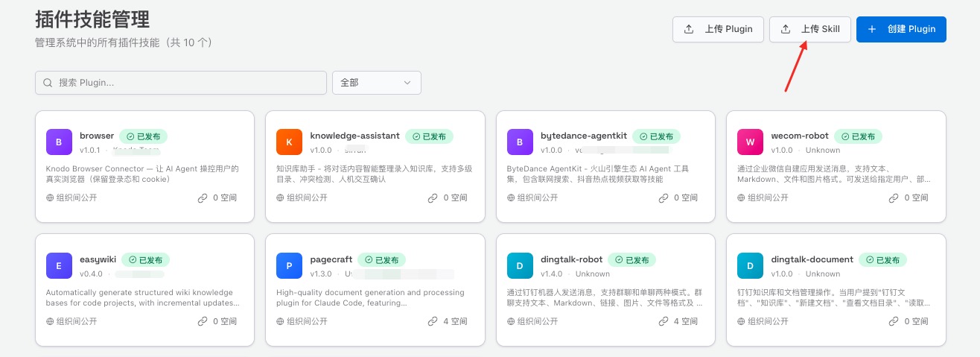Click the purple B icon of browser
Viewport: 980px width, 357px height.
(59, 142)
